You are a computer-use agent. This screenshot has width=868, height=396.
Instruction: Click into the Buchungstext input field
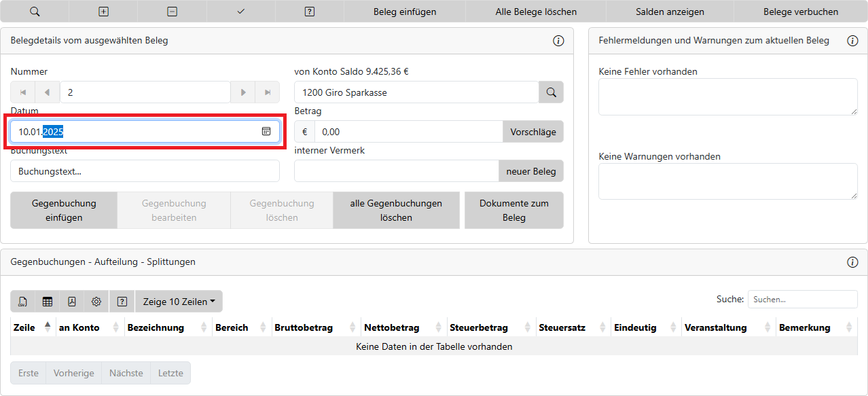point(145,171)
